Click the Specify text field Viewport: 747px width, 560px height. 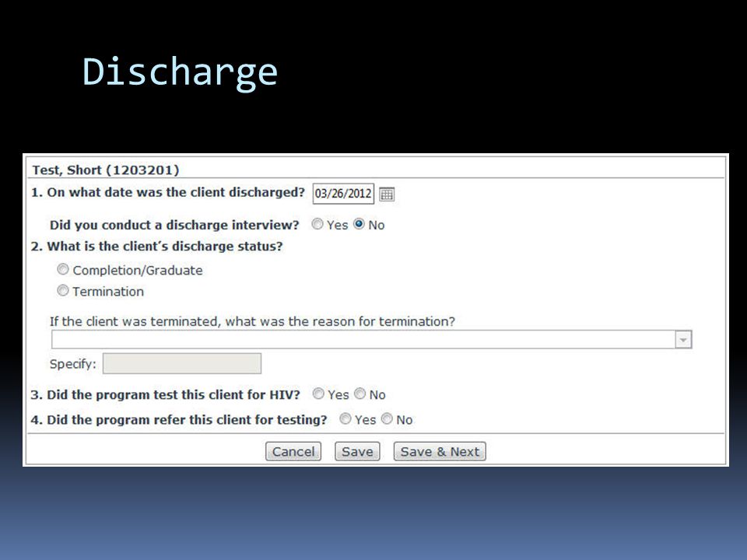click(x=182, y=364)
